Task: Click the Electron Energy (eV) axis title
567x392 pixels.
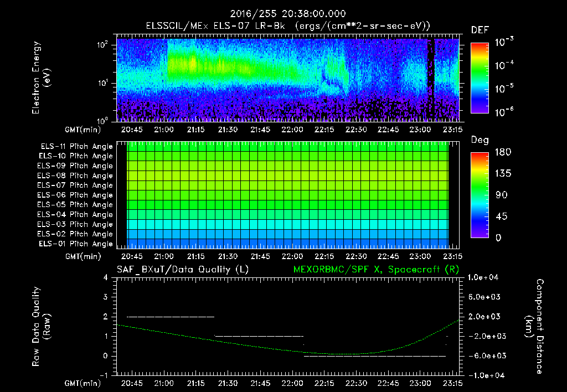Action: 40,78
